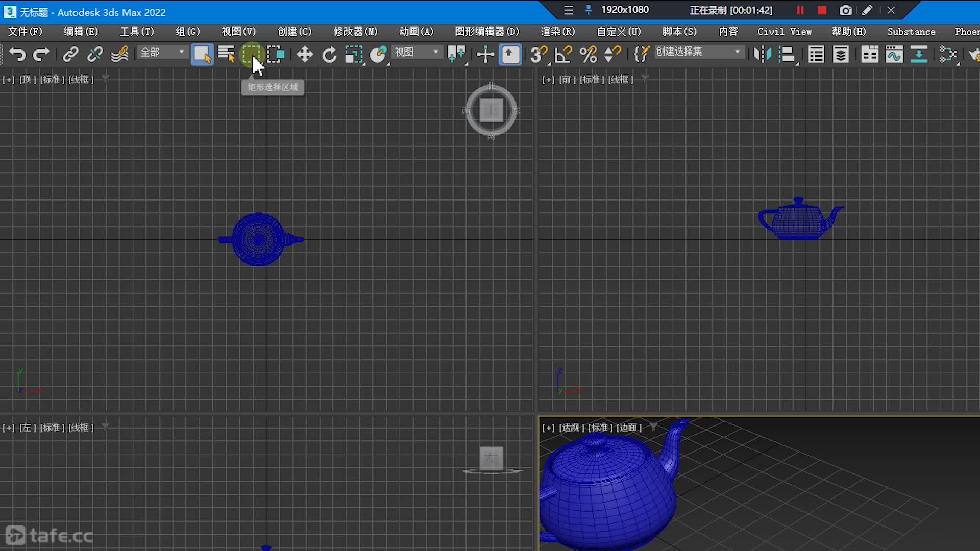The image size is (980, 551).
Task: Click the [边面] shading label
Action: (629, 428)
